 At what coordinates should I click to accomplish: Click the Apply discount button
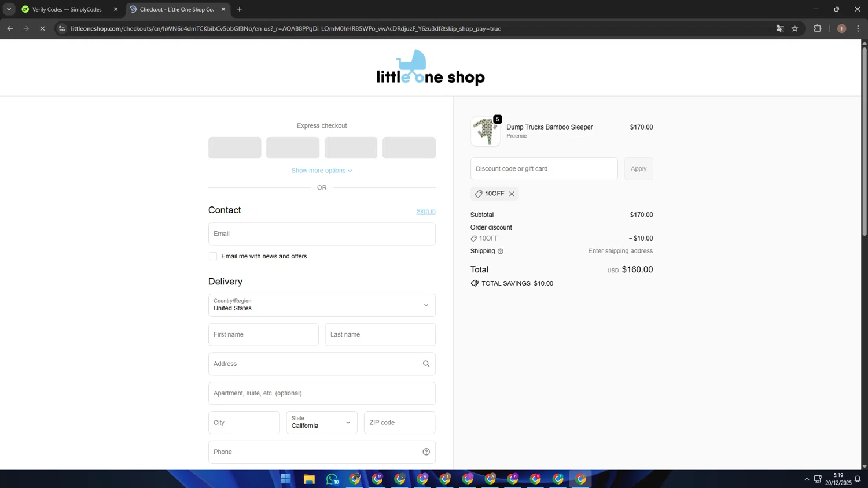tap(638, 169)
